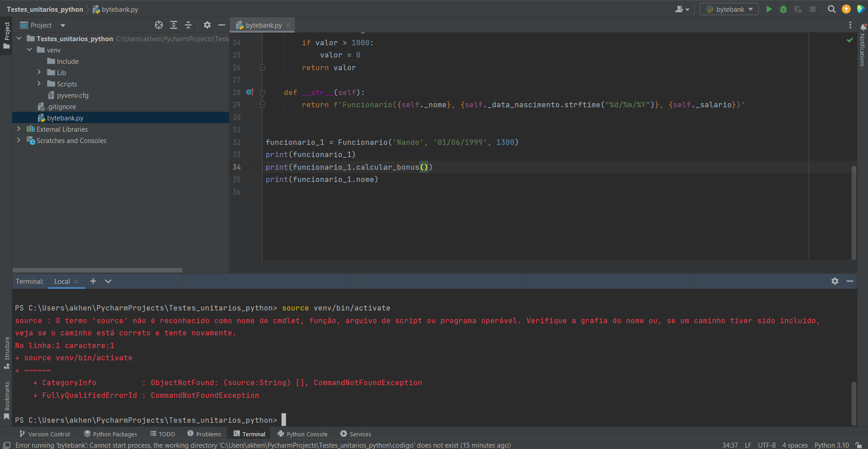This screenshot has height=449, width=868.
Task: Fold the __str__ method at line 28
Action: pyautogui.click(x=262, y=92)
